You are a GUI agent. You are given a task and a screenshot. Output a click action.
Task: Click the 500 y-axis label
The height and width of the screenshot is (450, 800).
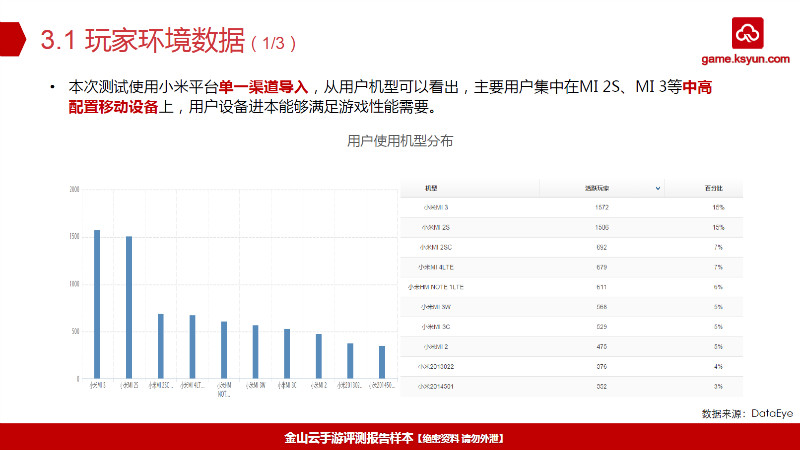[75, 332]
